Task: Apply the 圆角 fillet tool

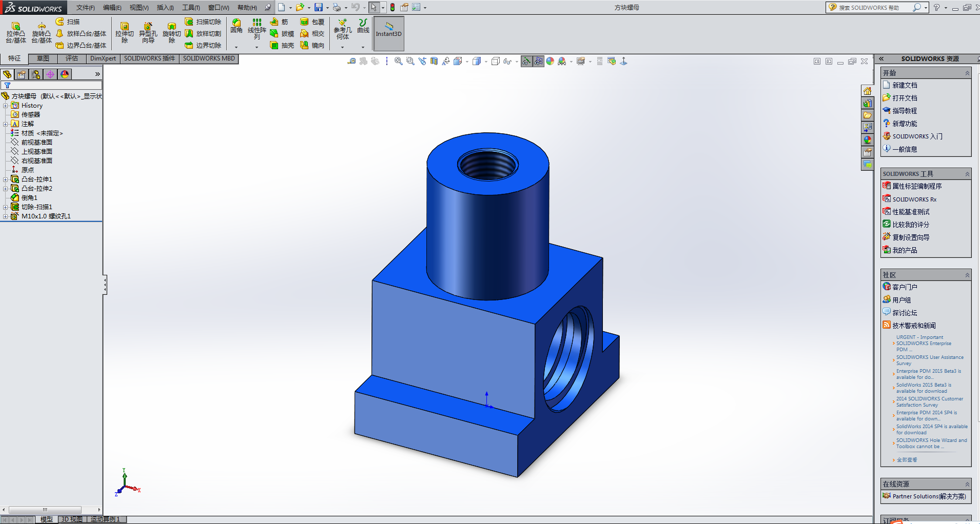Action: pos(237,26)
